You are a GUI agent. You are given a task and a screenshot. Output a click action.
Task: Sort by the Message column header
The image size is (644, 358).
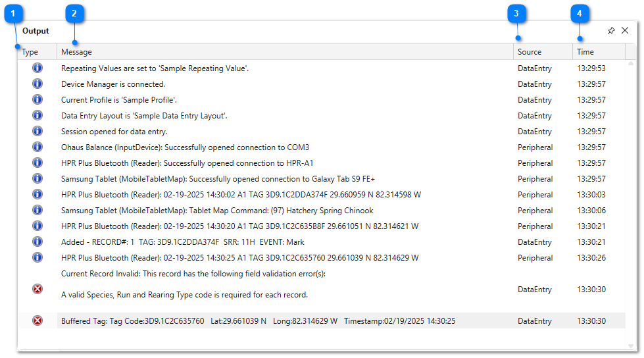click(285, 52)
